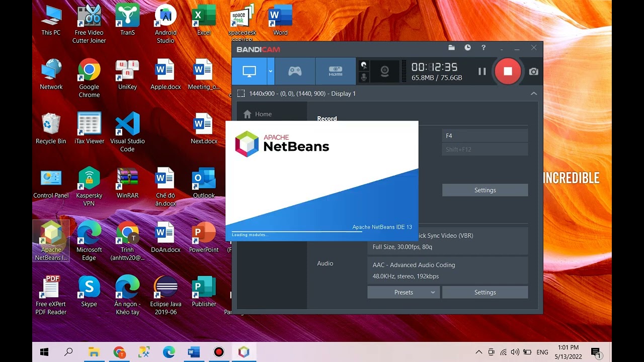Open Bandicam scheduled recording clock icon
644x362 pixels.
(467, 48)
